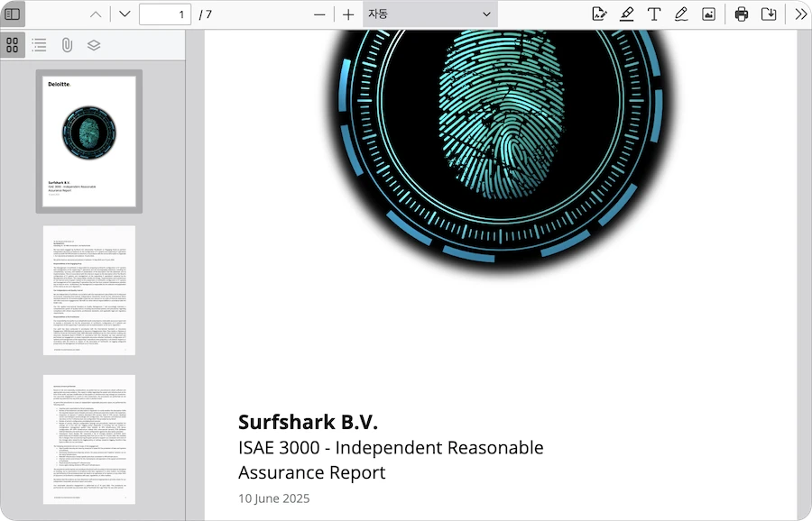Switch to document outline tab

(40, 45)
